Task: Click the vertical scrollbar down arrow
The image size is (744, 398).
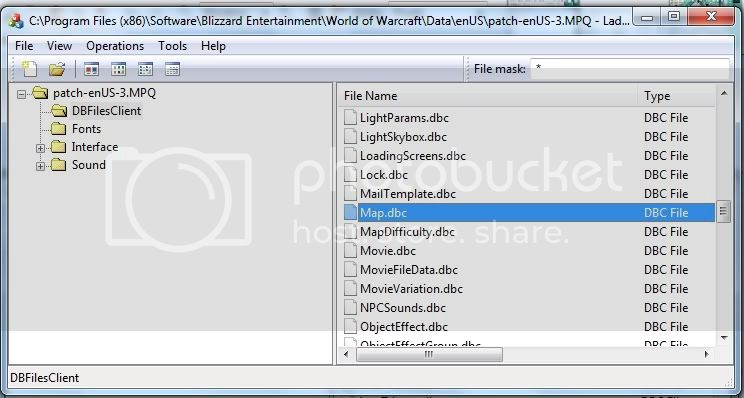Action: 724,338
